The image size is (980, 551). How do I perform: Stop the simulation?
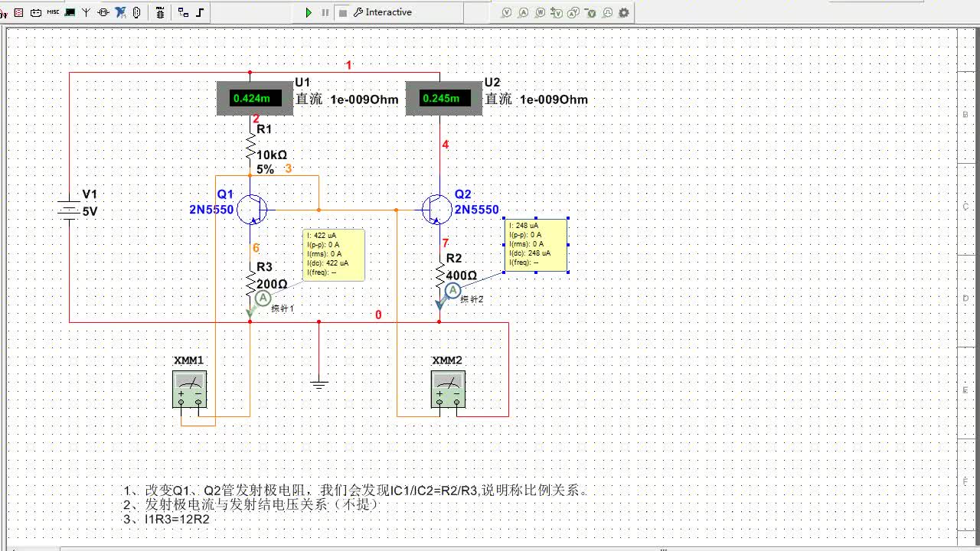pos(342,12)
